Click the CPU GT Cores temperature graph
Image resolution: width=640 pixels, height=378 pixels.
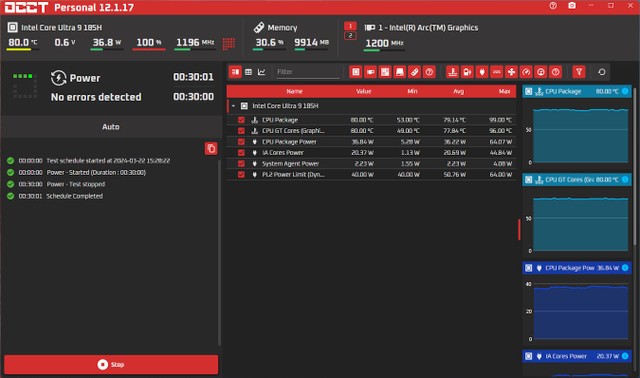coord(580,224)
